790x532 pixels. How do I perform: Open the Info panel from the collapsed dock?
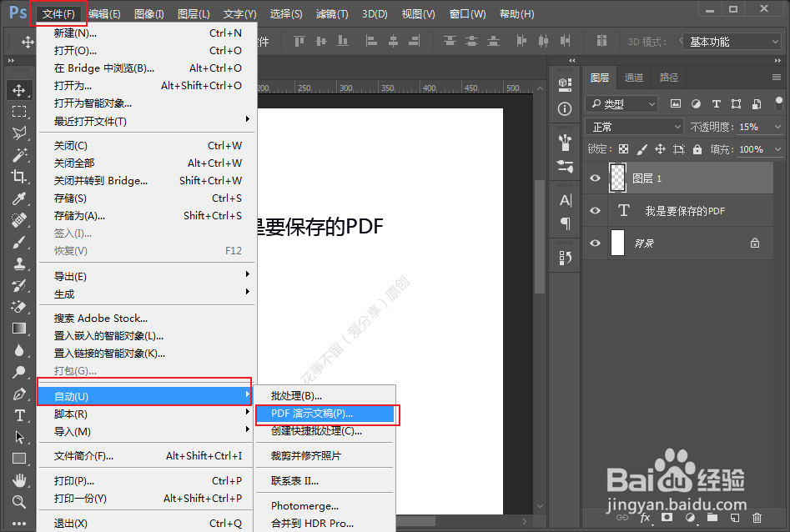pos(564,108)
